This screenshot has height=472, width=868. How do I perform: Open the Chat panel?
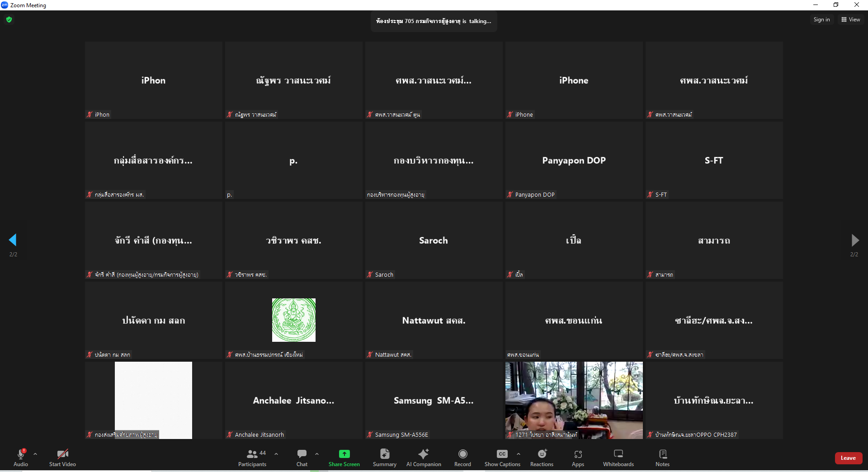pyautogui.click(x=302, y=458)
